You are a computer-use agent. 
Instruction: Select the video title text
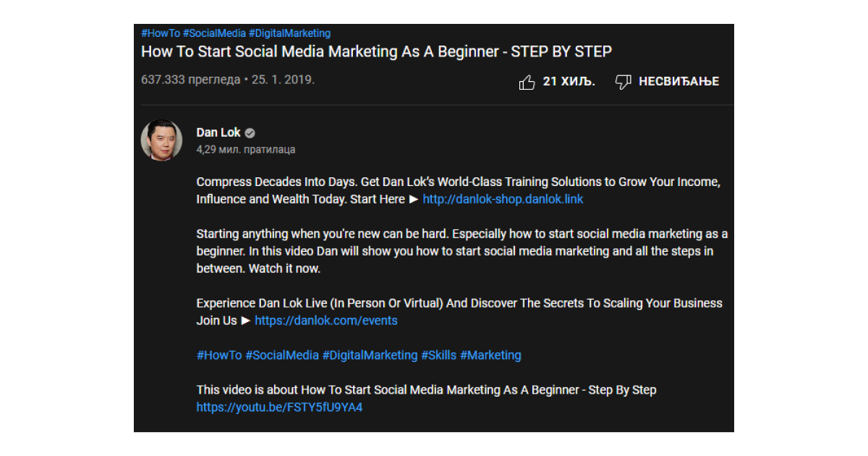376,51
